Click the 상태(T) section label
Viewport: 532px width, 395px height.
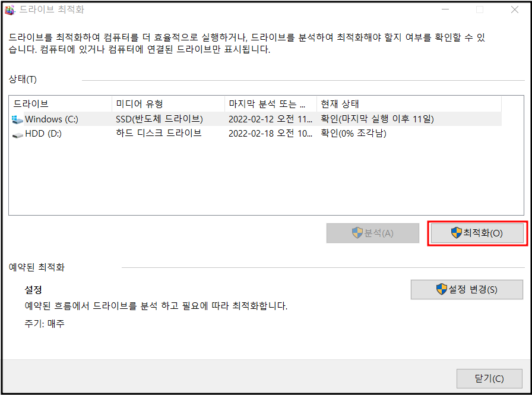coord(23,80)
